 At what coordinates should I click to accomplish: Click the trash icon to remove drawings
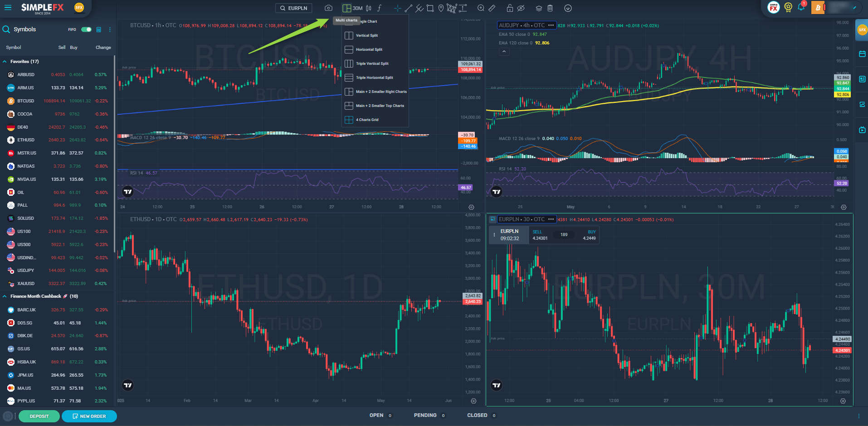tap(550, 8)
